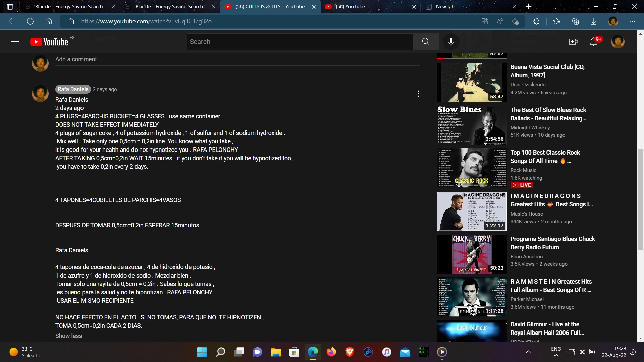Image resolution: width=644 pixels, height=362 pixels.
Task: Click the Add a comment field
Action: (237, 59)
